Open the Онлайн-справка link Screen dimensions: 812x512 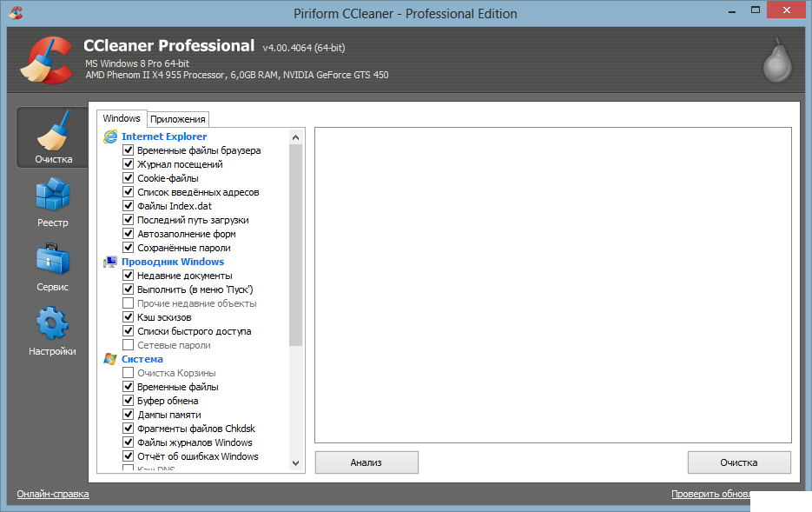pos(53,494)
